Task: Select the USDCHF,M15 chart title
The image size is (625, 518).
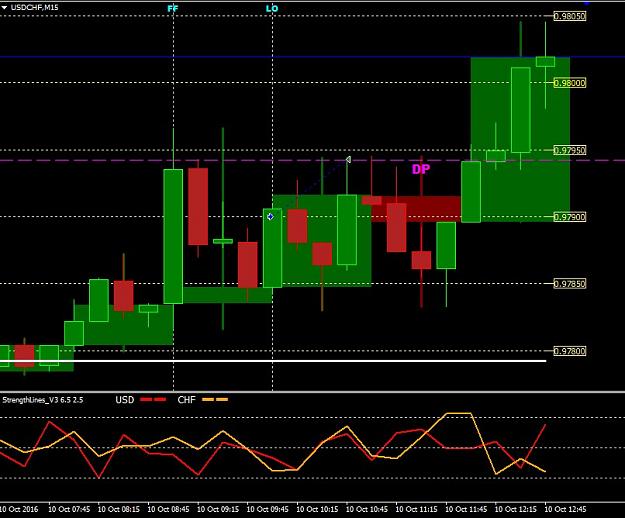Action: 35,7
